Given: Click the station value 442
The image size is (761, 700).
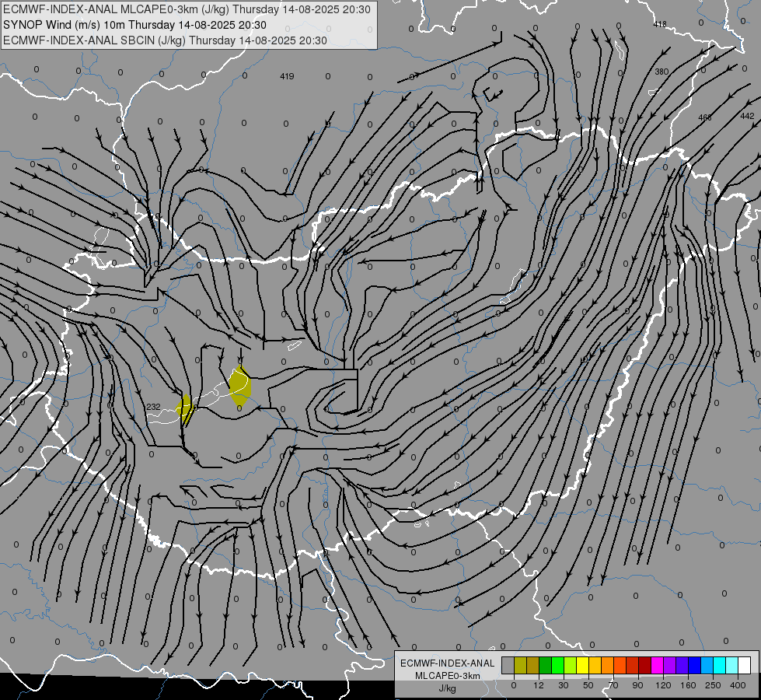Looking at the screenshot, I should (x=748, y=116).
